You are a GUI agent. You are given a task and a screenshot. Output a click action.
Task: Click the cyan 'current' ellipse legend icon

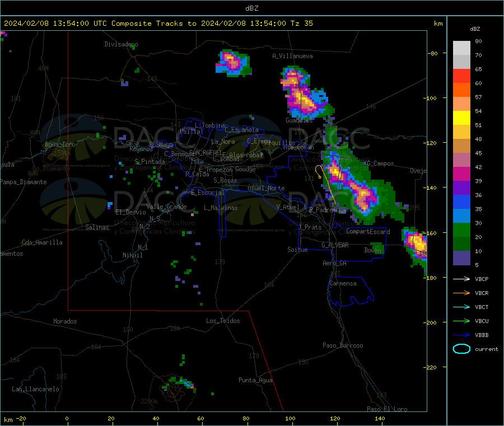tap(461, 349)
